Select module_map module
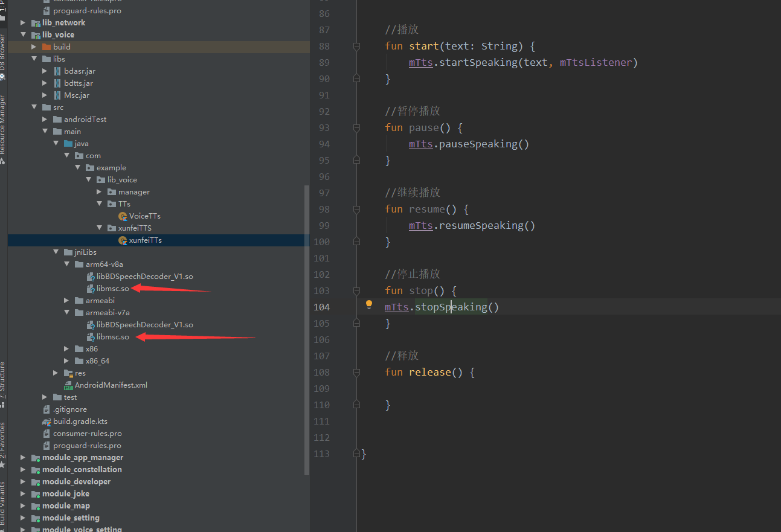The width and height of the screenshot is (781, 532). click(x=66, y=505)
